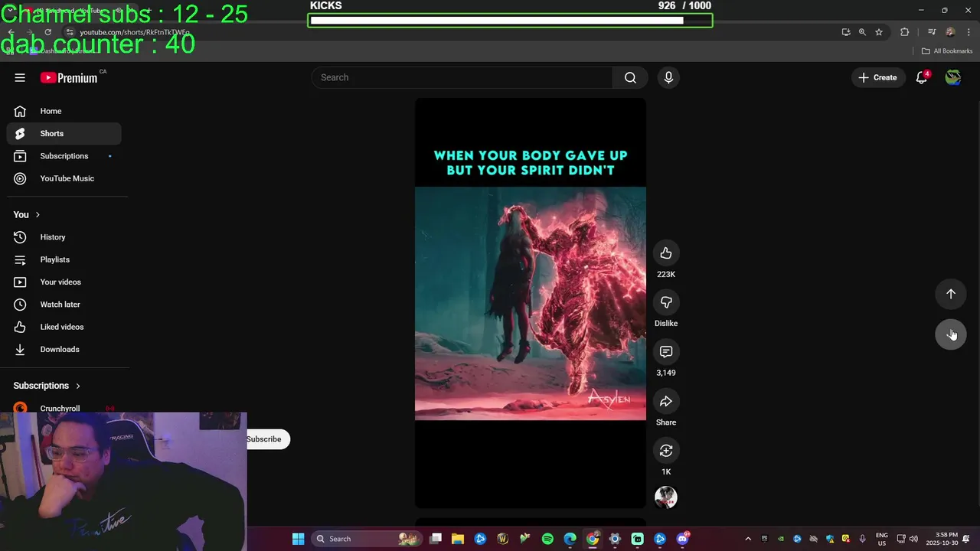Screen dimensions: 980x551
Task: Open Subscriptions in the sidebar
Action: pyautogui.click(x=64, y=156)
